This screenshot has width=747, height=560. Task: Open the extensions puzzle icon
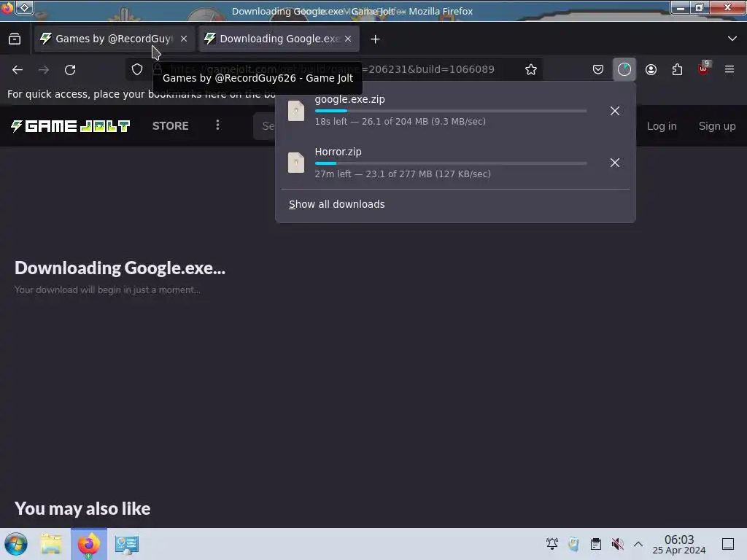click(x=677, y=69)
